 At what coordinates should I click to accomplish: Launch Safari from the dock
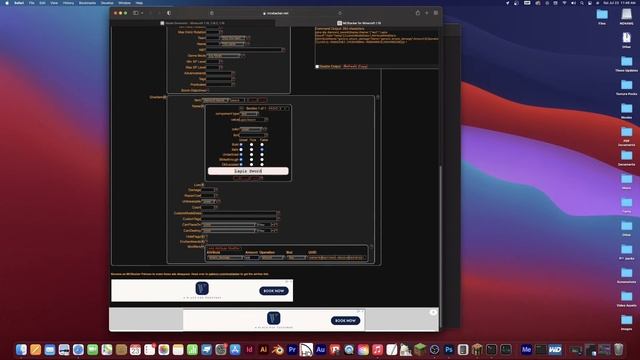[x=78, y=350]
